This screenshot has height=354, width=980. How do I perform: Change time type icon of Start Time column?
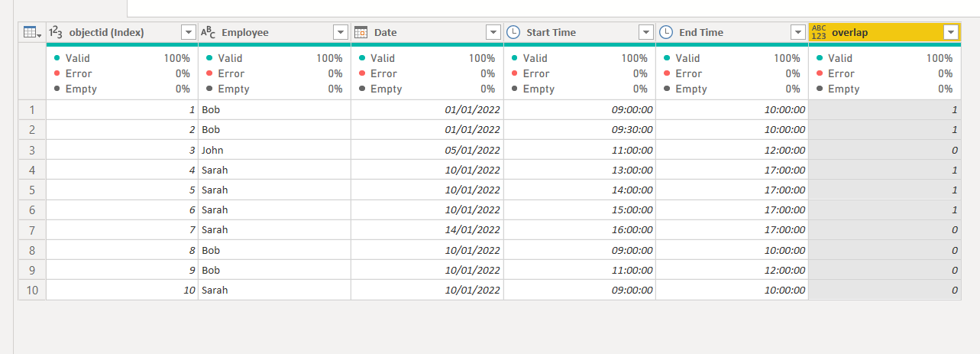coord(514,32)
